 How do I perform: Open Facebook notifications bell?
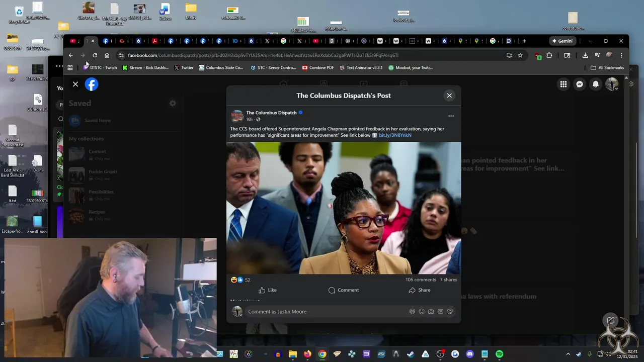click(x=596, y=84)
